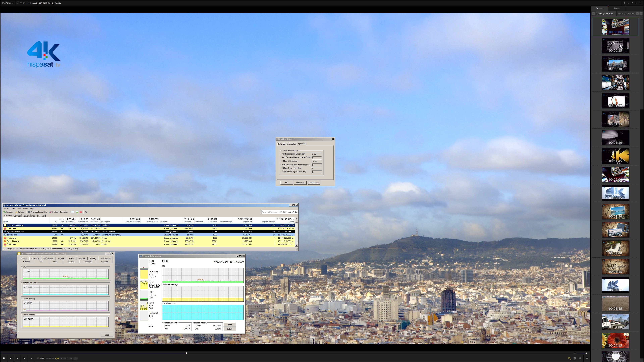
Task: Click Abbrechen in MPC Video Renderer
Action: click(300, 183)
